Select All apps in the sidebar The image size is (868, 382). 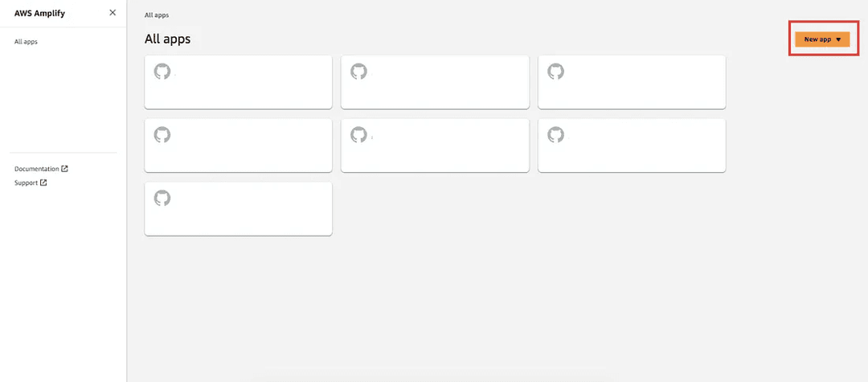(26, 41)
